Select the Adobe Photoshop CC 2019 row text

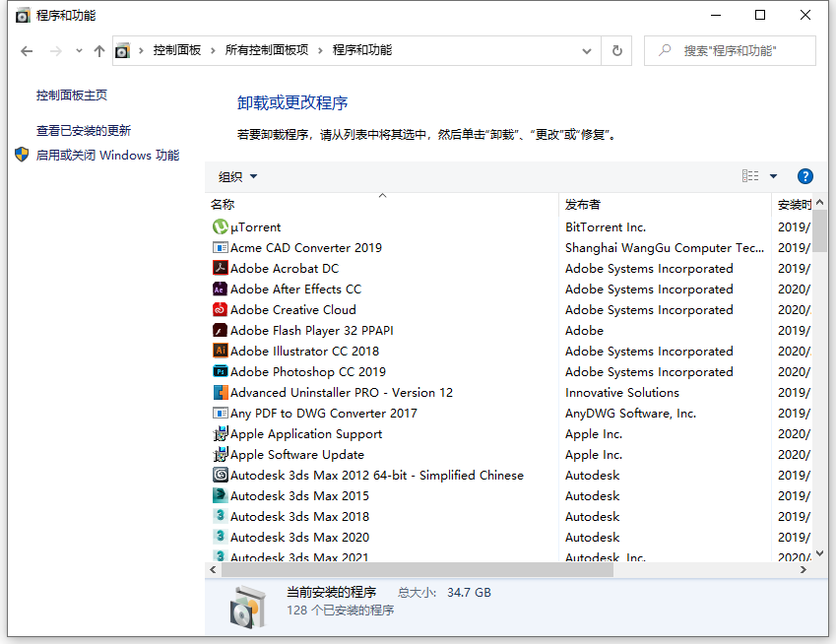click(307, 371)
